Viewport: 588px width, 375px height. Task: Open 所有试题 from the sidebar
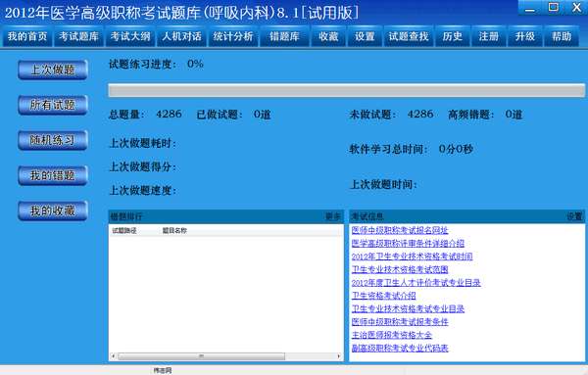(53, 105)
